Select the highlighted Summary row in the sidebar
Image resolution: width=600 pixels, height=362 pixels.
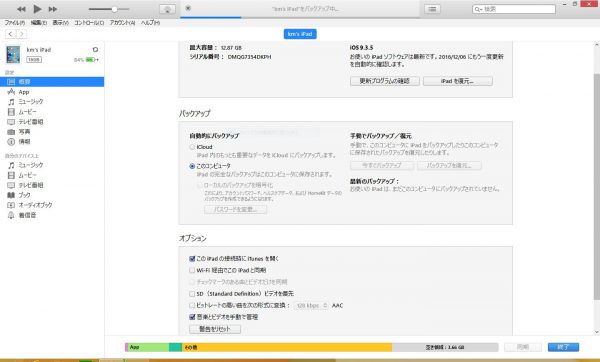[x=52, y=82]
